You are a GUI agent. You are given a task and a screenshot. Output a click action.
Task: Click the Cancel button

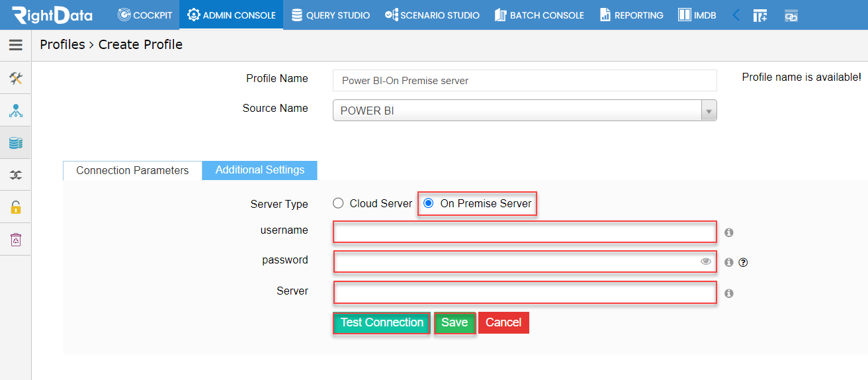click(x=503, y=322)
